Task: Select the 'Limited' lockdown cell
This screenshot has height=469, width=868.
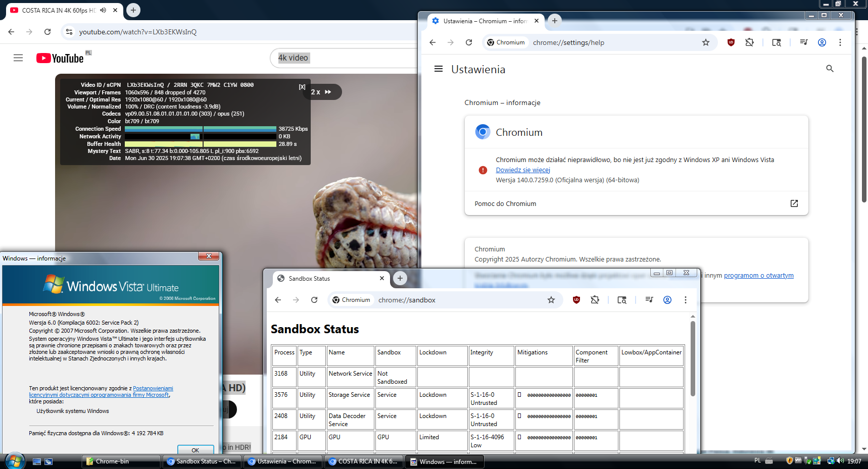Action: [442, 441]
